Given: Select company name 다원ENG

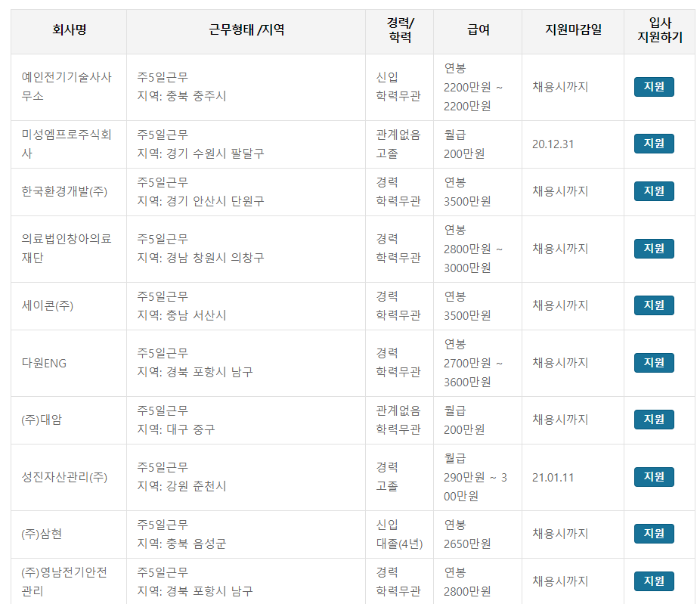Looking at the screenshot, I should point(44,363).
